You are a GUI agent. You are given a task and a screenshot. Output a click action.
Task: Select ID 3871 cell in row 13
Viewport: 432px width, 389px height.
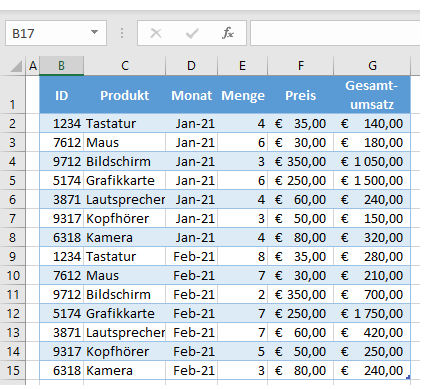[x=61, y=332]
